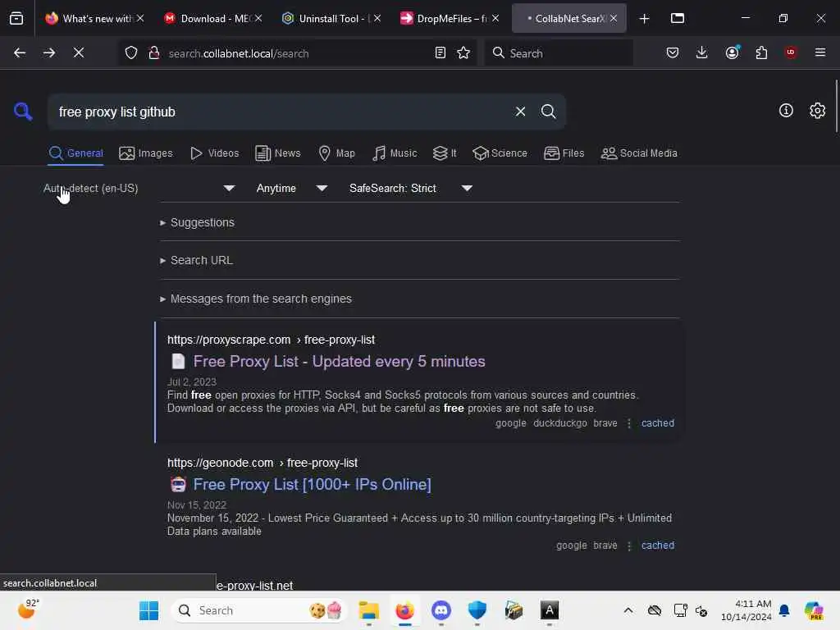Open a new browser tab
The height and width of the screenshot is (630, 840).
click(645, 19)
